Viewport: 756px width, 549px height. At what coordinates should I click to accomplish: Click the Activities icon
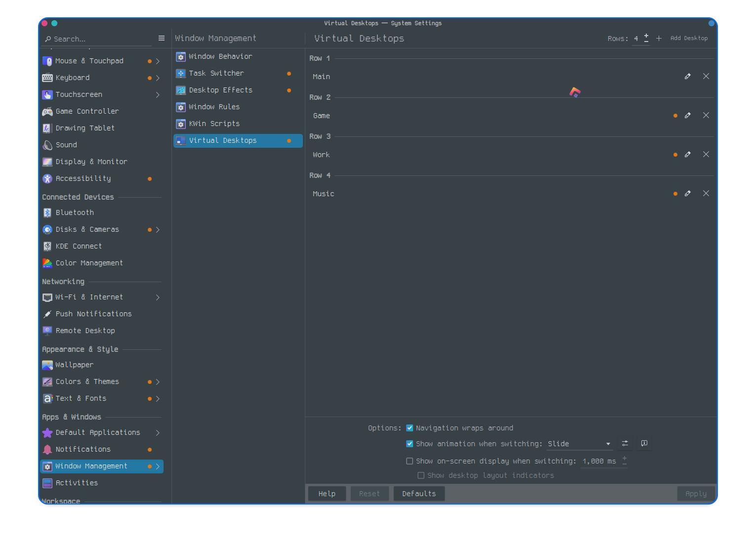[47, 483]
